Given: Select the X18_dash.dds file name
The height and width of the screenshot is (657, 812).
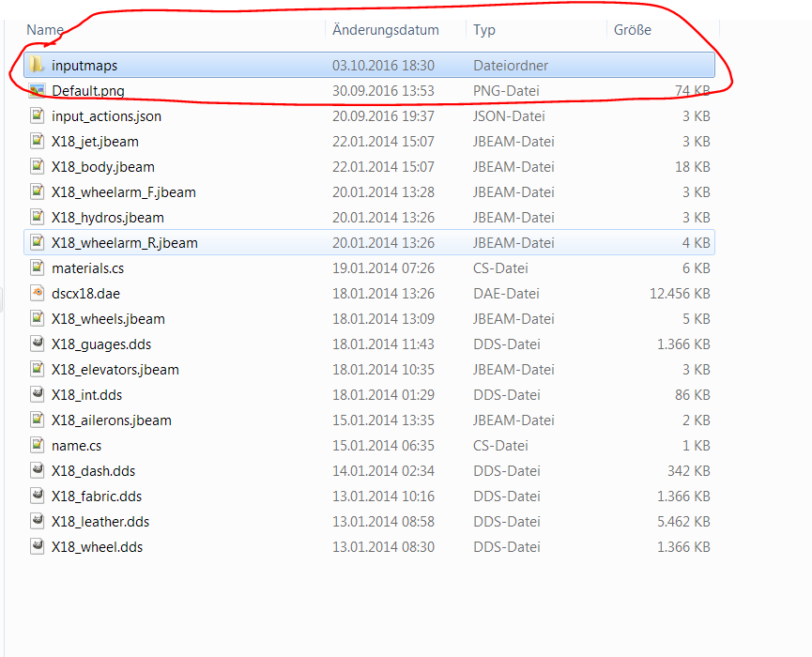Looking at the screenshot, I should pyautogui.click(x=93, y=471).
